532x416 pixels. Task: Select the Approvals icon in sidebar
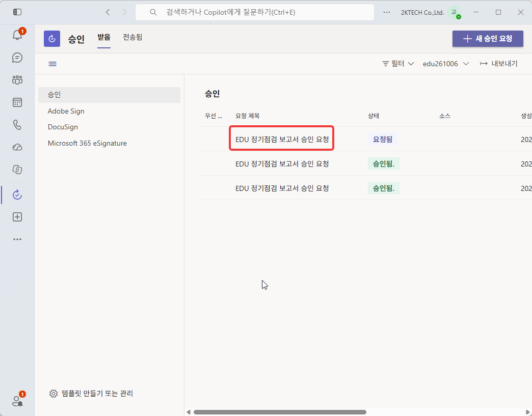pos(17,195)
